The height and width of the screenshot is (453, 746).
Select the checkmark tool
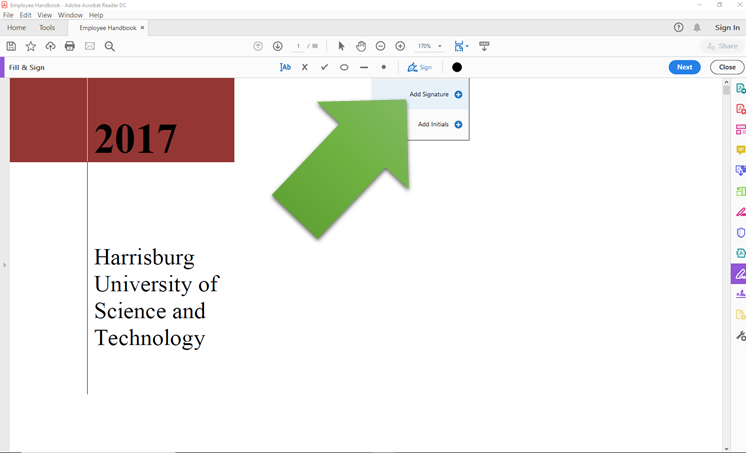324,67
